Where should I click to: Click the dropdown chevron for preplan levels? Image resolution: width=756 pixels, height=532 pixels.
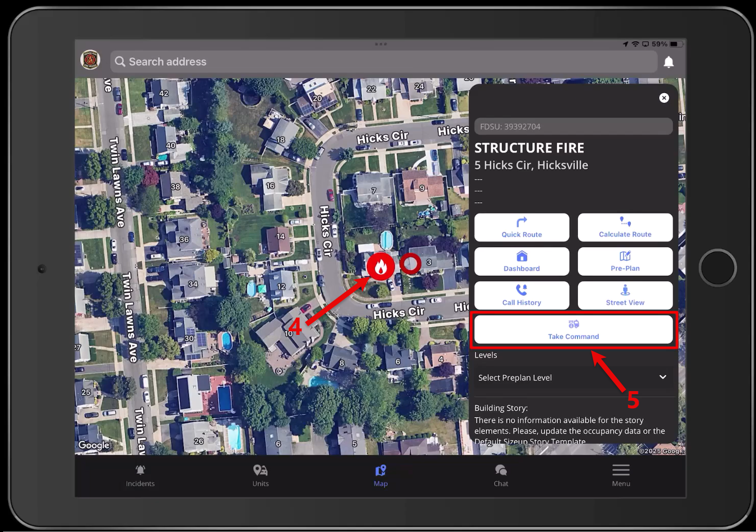click(663, 377)
